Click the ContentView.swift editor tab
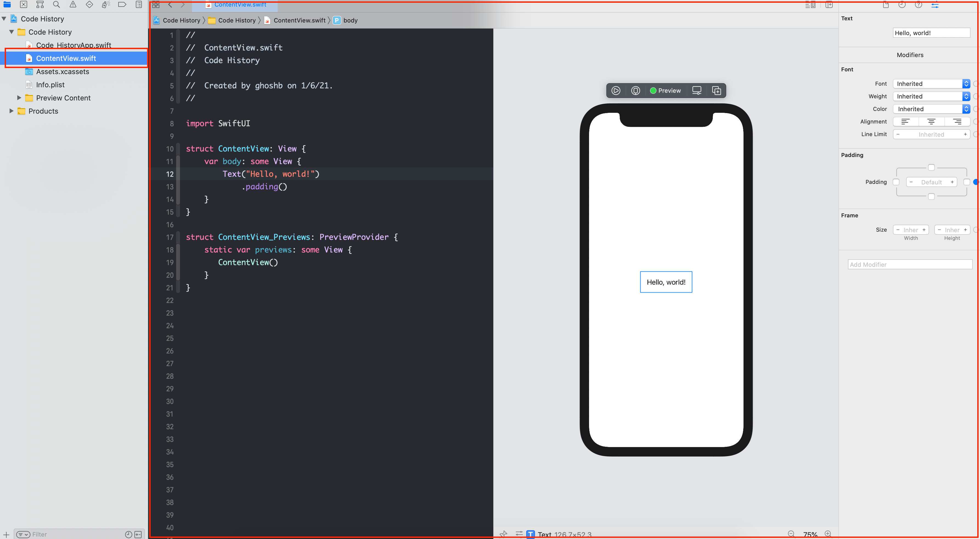 [240, 5]
